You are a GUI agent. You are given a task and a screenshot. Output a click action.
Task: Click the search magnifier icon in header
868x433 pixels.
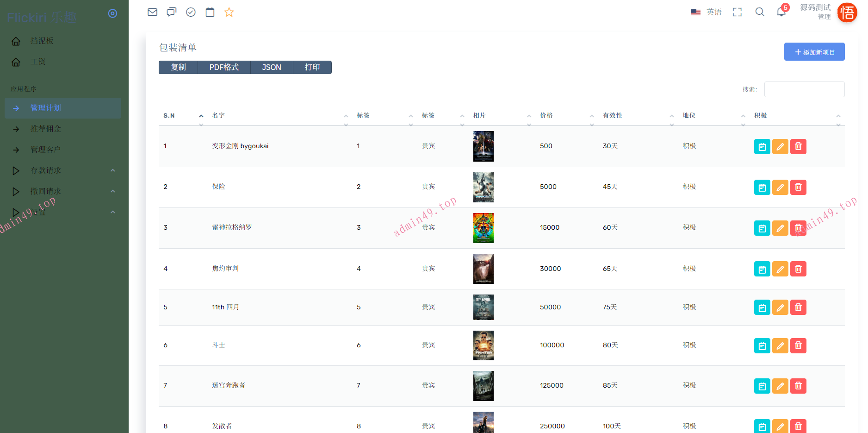(760, 12)
